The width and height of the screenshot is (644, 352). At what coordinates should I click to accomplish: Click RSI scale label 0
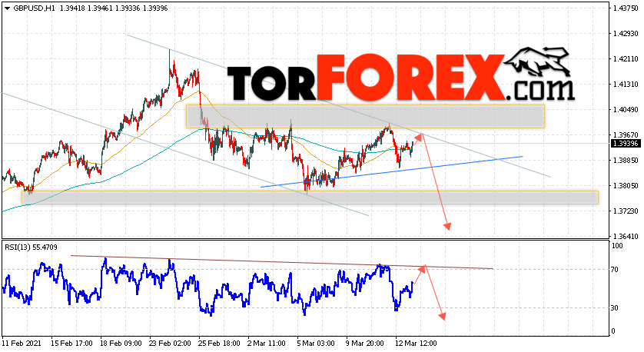tap(613, 331)
